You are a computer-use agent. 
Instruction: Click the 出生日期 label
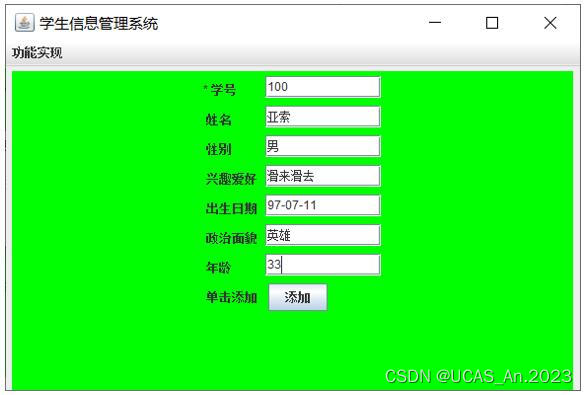pos(231,209)
